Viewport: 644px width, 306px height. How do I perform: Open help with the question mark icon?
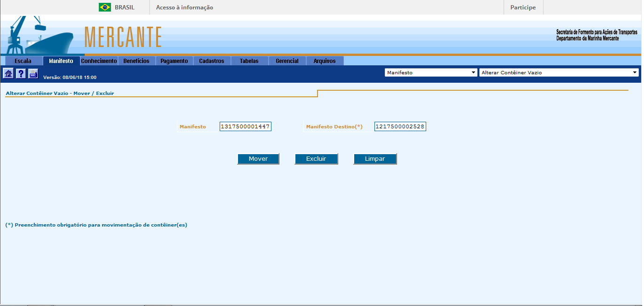21,73
